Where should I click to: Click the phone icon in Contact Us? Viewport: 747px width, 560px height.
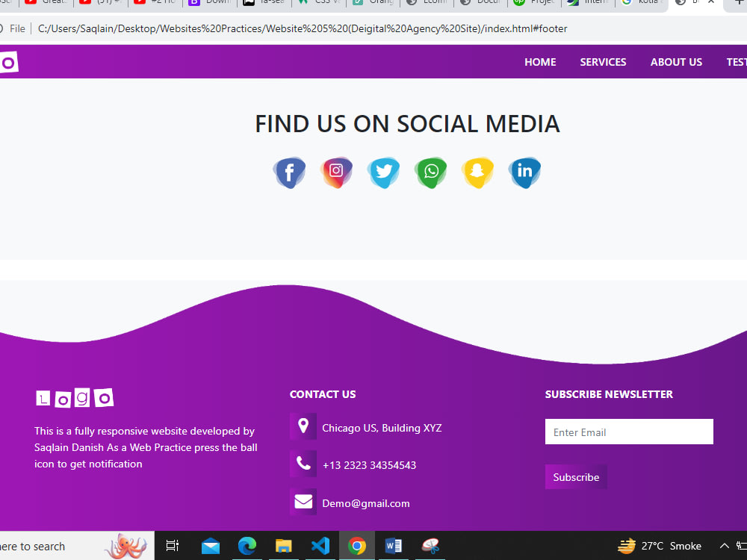tap(303, 464)
